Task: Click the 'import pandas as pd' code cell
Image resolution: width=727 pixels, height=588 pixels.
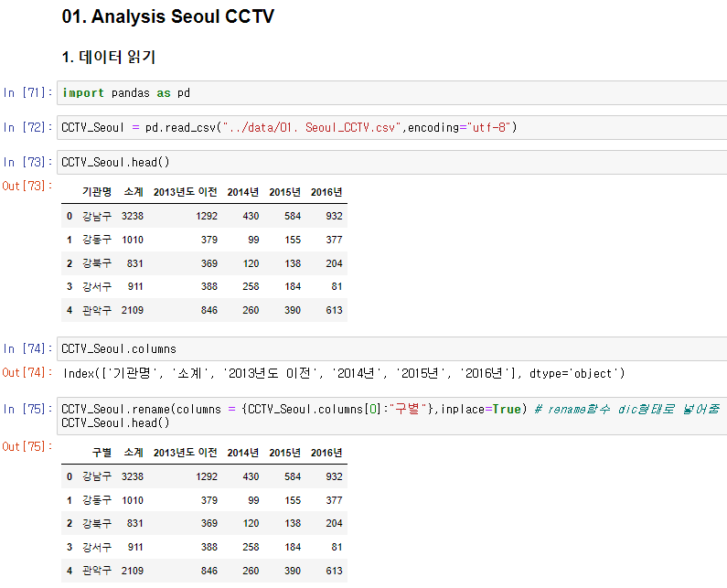Action: tap(391, 93)
